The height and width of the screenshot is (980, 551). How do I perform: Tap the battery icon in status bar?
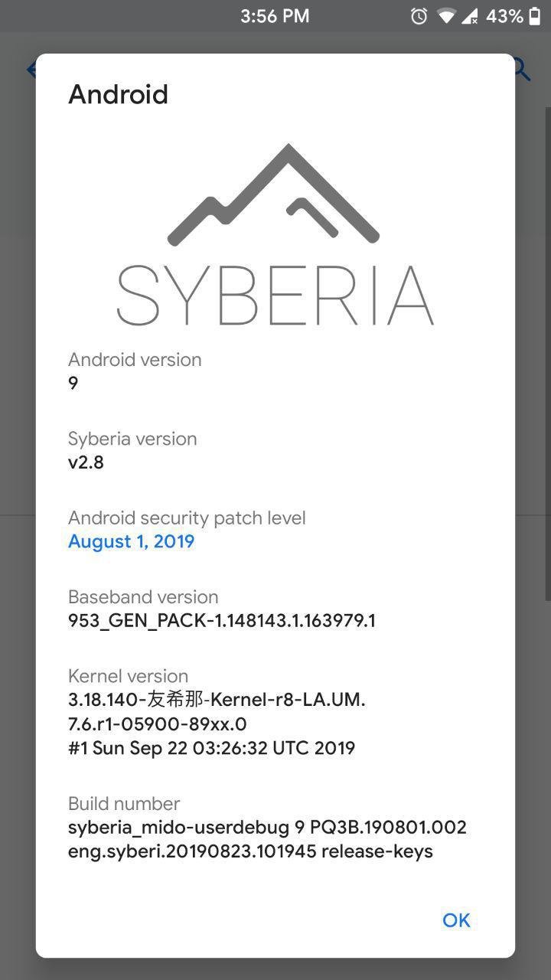click(535, 16)
